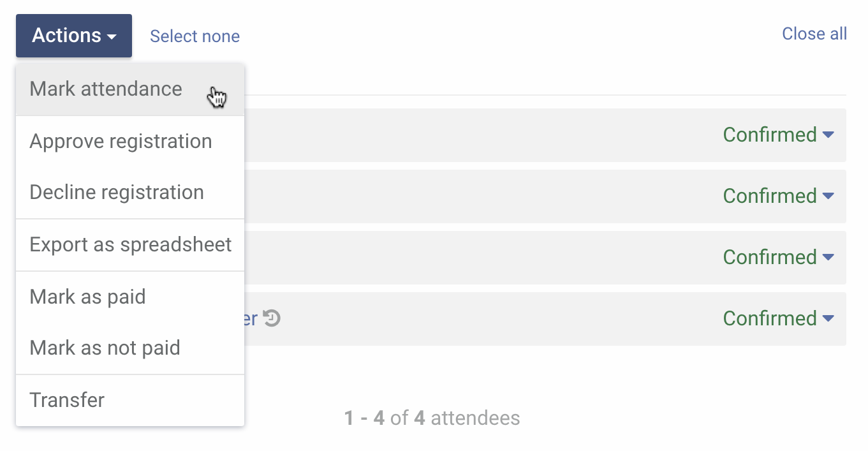The image size is (868, 451).
Task: Click the caret arrow on Actions button
Action: point(112,36)
